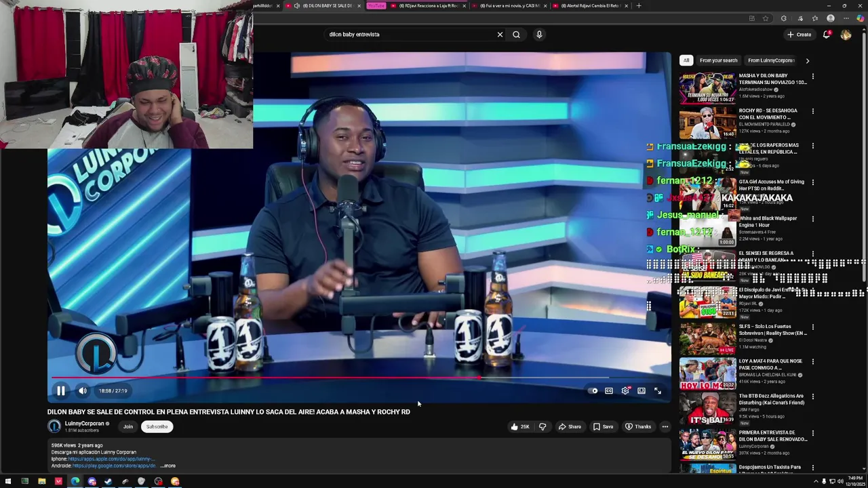Click the page vertical scrollbar
868x488 pixels.
864,156
